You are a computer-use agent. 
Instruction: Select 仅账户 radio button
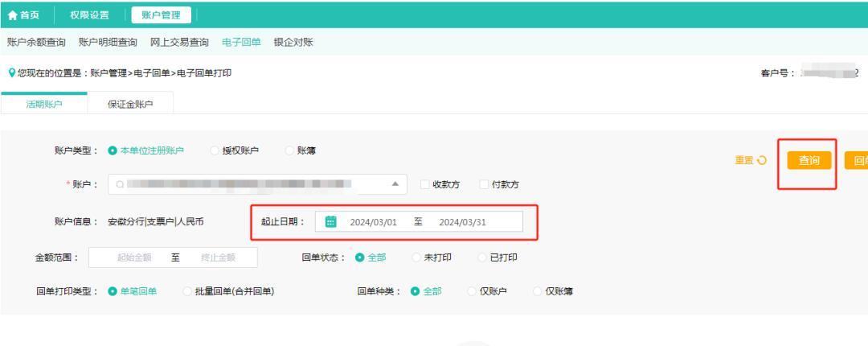(472, 291)
